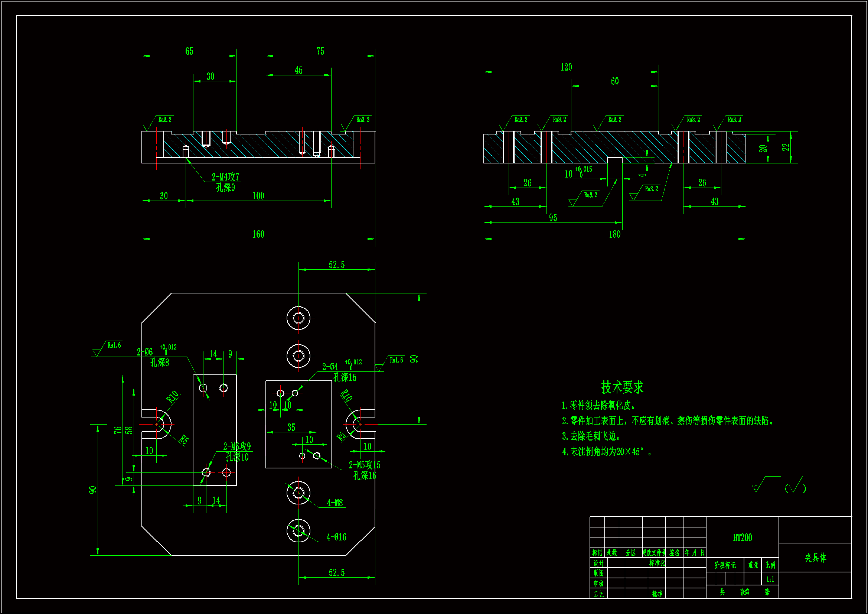Click the 160 overall width dimension
The image size is (868, 614).
258,234
